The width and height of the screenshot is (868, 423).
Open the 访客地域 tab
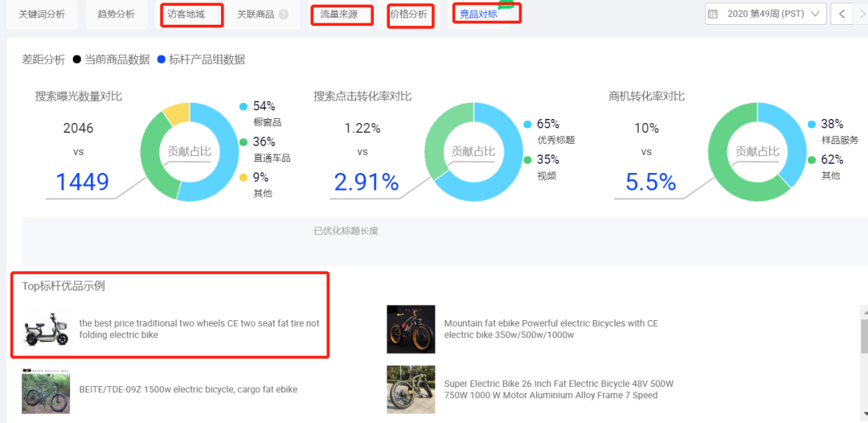(x=186, y=14)
